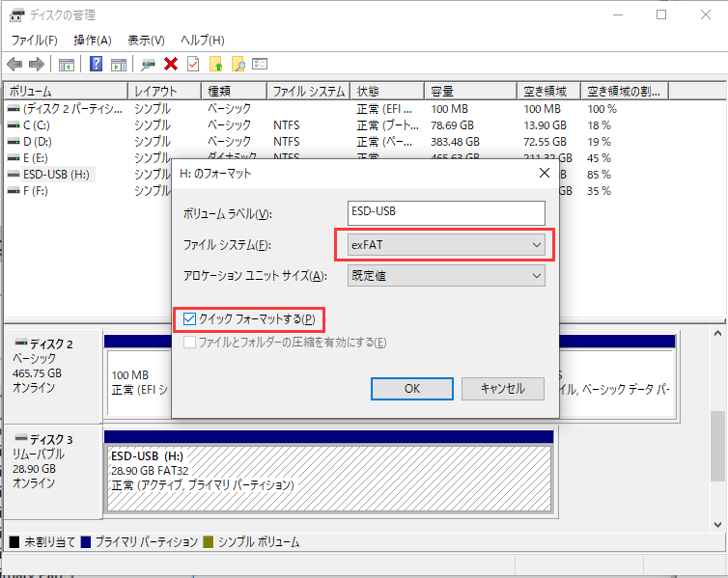Image resolution: width=728 pixels, height=578 pixels.
Task: Click the OK button in format dialog
Action: (x=412, y=388)
